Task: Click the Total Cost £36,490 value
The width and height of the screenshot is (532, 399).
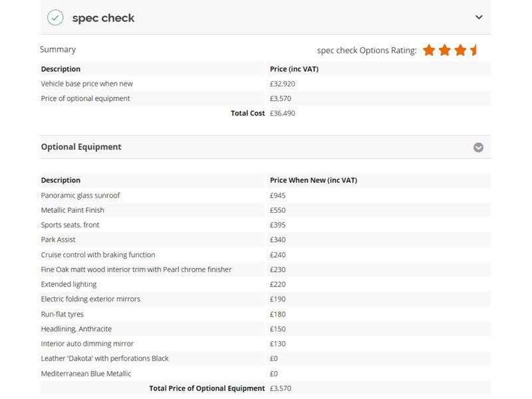Action: pyautogui.click(x=283, y=113)
